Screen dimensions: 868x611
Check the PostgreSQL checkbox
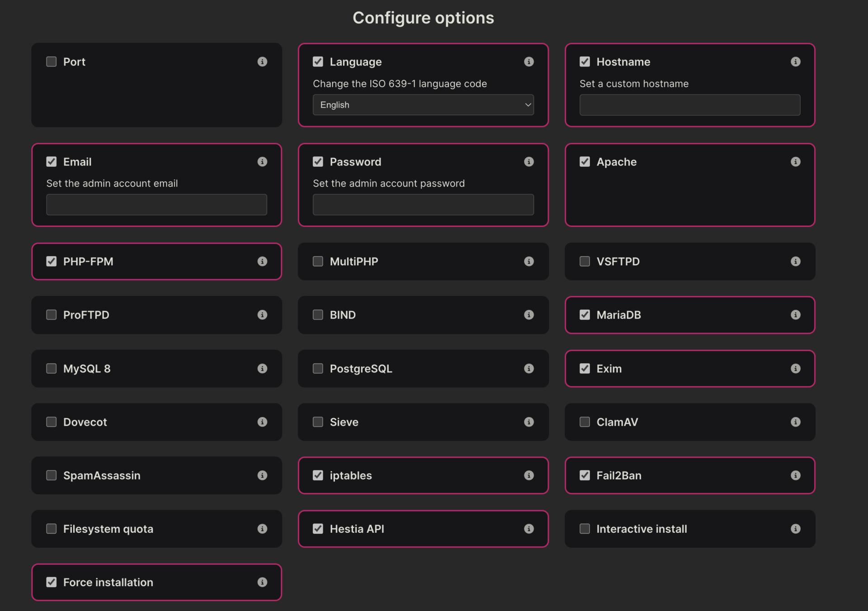tap(318, 368)
